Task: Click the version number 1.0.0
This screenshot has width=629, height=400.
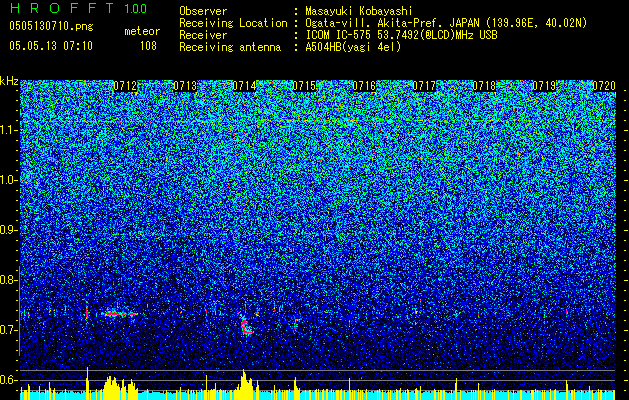Action: 135,9
